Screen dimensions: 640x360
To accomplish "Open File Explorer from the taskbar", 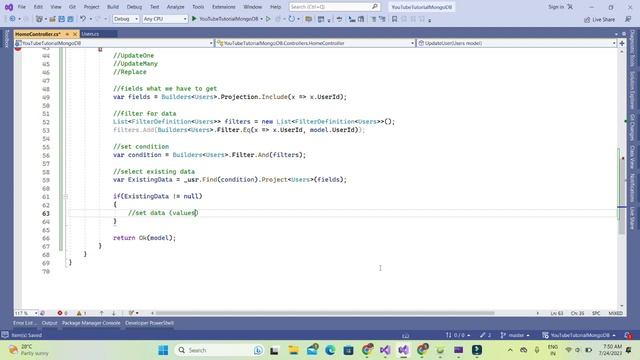I will (293, 350).
